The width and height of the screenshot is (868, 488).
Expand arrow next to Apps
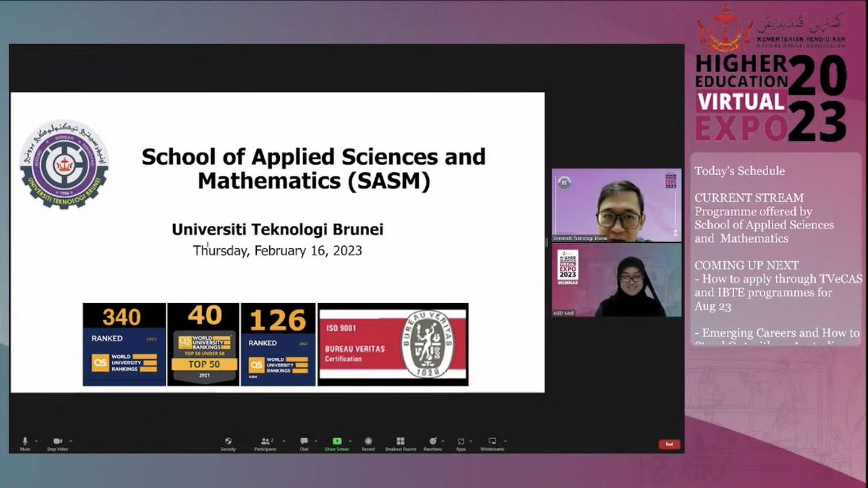(x=472, y=440)
